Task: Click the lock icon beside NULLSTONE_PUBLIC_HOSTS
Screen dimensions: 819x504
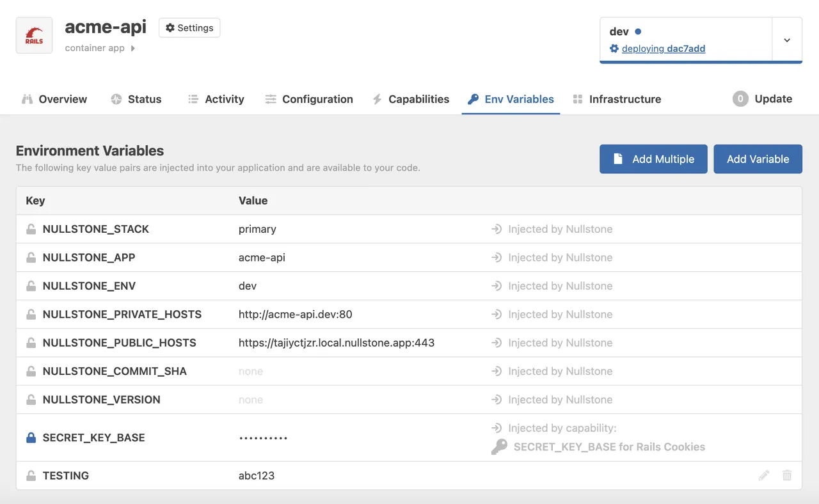Action: pyautogui.click(x=31, y=343)
